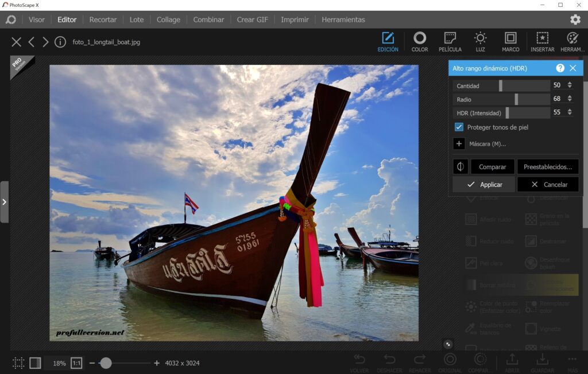Screen dimensions: 588x374
Task: View info for foto_1_longtail_boat.jpg
Action: [x=60, y=41]
